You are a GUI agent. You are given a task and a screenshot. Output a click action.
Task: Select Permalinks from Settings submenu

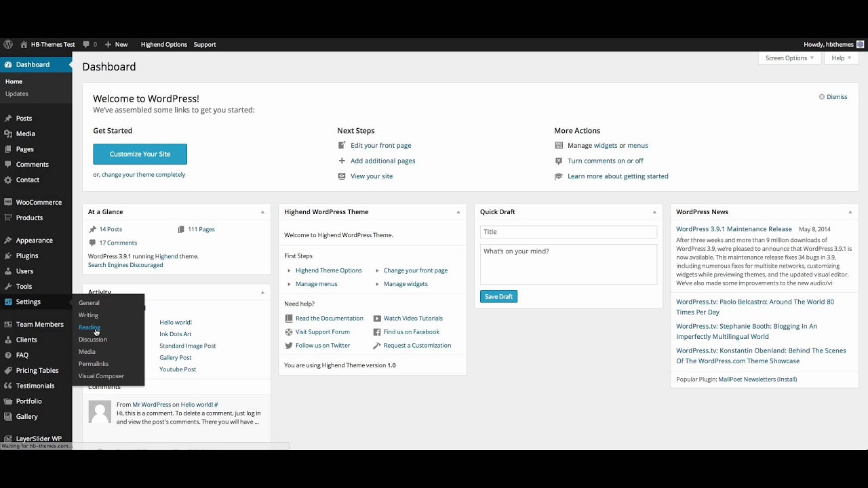point(94,364)
